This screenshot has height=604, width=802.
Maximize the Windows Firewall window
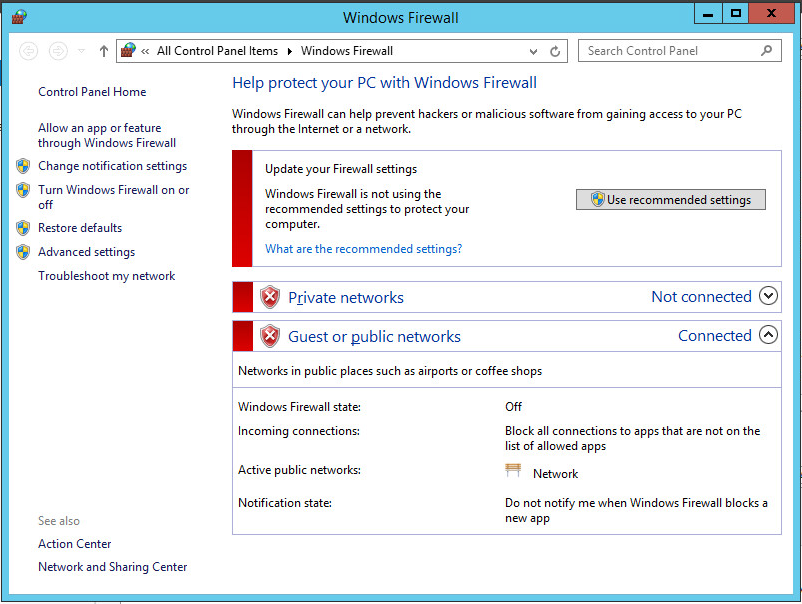pyautogui.click(x=736, y=14)
